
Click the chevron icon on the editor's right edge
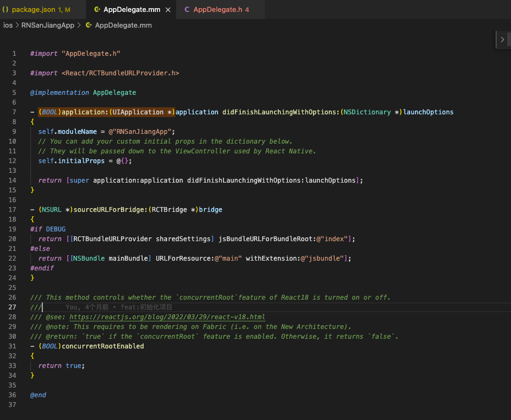tap(502, 39)
